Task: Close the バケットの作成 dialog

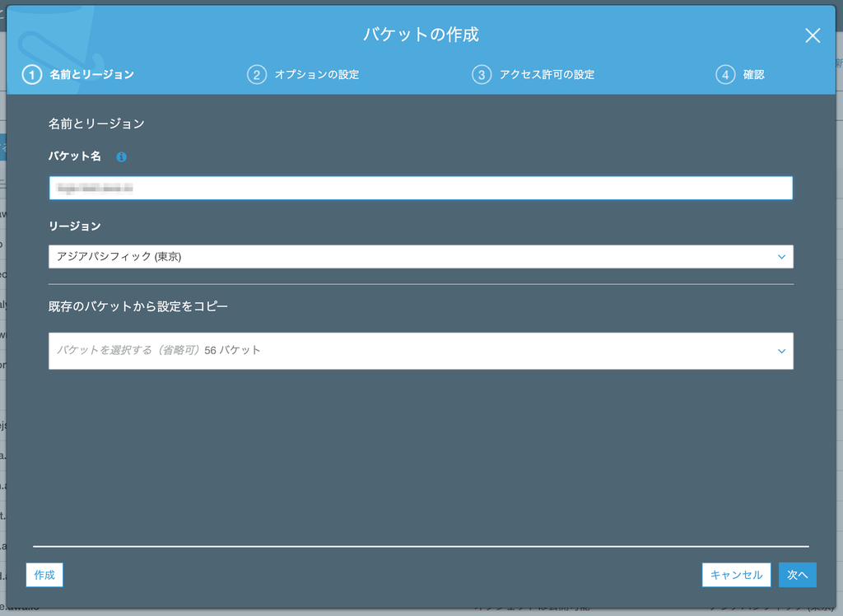Action: pyautogui.click(x=813, y=35)
